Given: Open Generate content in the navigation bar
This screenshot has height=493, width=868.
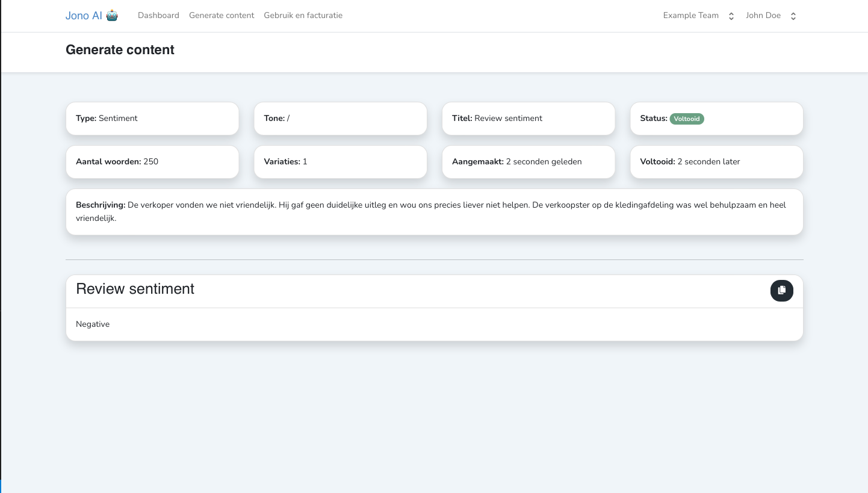Looking at the screenshot, I should [x=222, y=16].
